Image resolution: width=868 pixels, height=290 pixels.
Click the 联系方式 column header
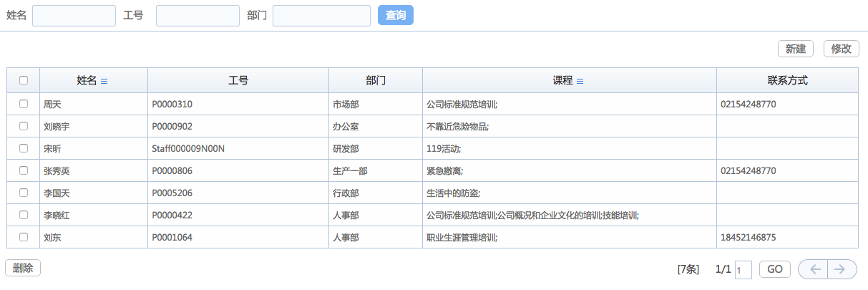(787, 81)
